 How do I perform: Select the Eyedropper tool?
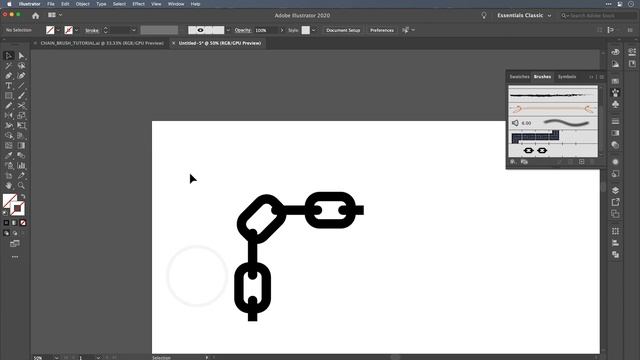(9, 156)
